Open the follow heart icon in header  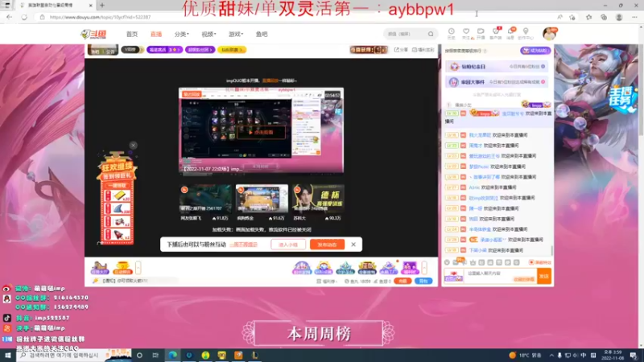click(x=466, y=33)
